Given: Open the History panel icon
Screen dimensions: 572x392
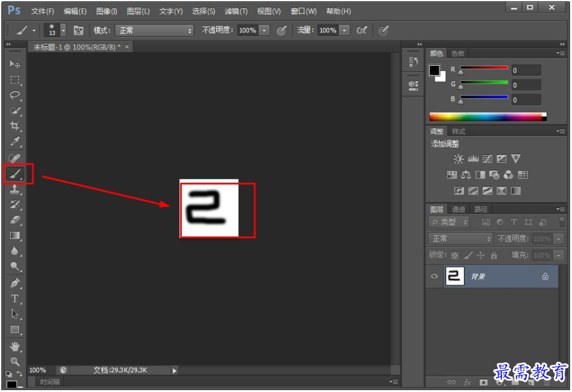Looking at the screenshot, I should (413, 61).
